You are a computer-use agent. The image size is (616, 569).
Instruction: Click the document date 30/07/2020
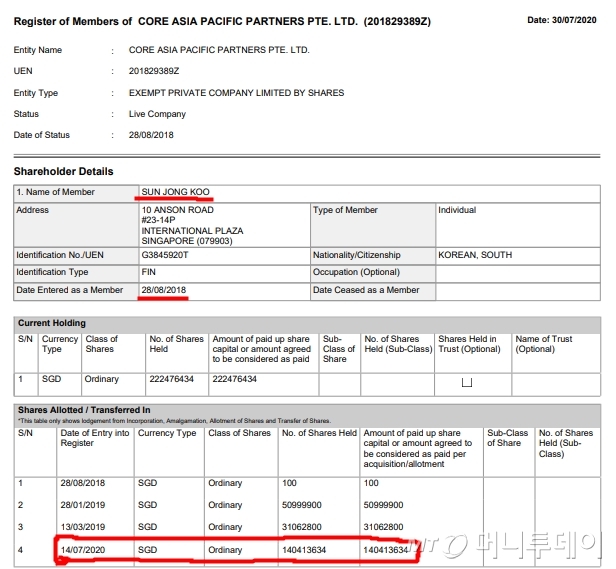point(574,20)
